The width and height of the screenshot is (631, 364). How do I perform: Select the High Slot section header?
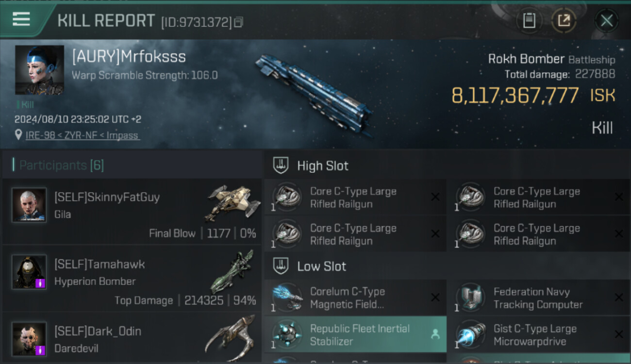[x=322, y=166]
